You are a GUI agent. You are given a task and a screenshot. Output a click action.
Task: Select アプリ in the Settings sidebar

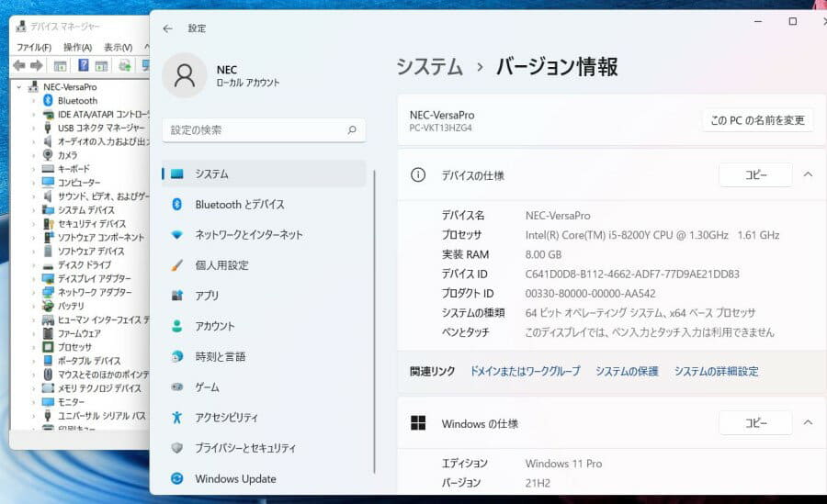(264, 296)
